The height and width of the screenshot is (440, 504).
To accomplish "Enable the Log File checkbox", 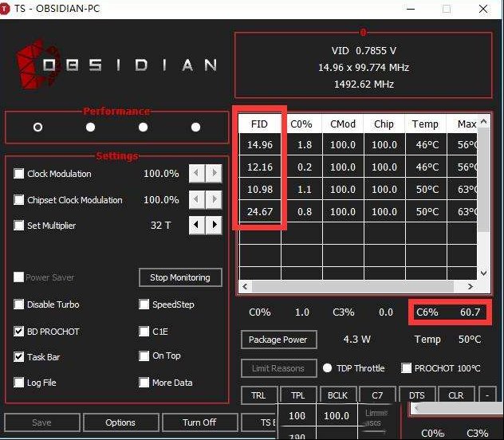I will [x=18, y=383].
